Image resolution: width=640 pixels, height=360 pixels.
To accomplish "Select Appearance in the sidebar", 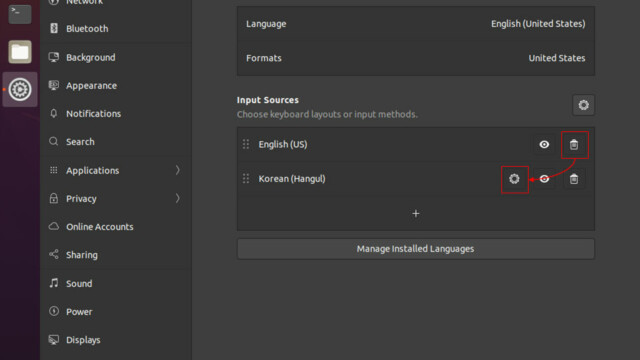I will tap(116, 85).
